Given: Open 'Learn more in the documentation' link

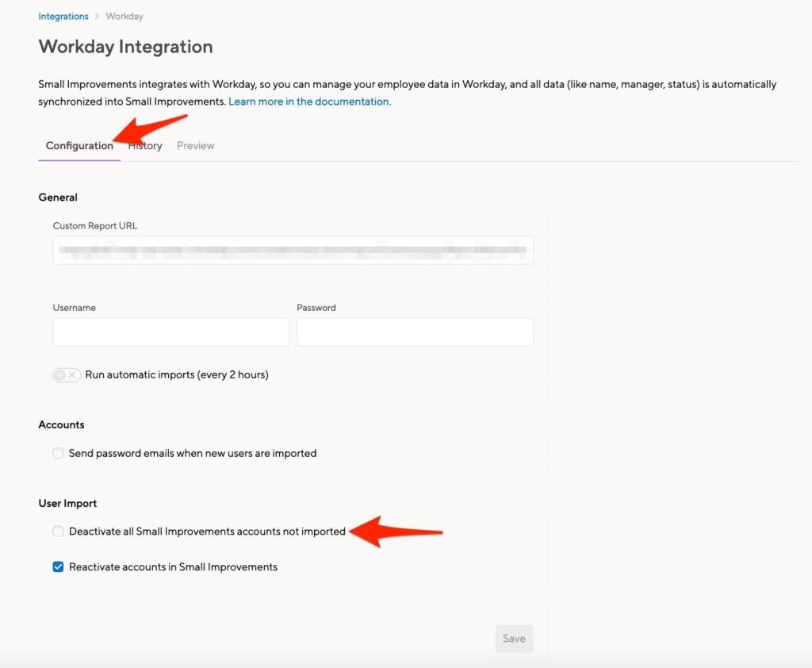Looking at the screenshot, I should click(x=309, y=102).
